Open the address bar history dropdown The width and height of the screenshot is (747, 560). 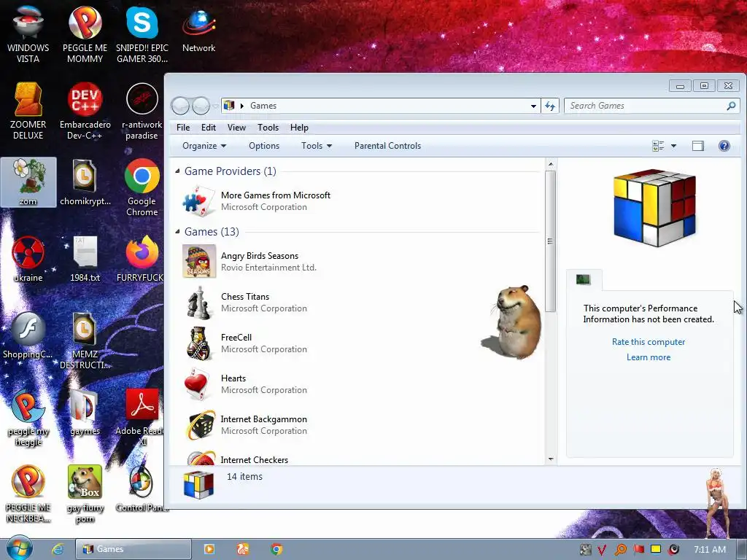[533, 106]
